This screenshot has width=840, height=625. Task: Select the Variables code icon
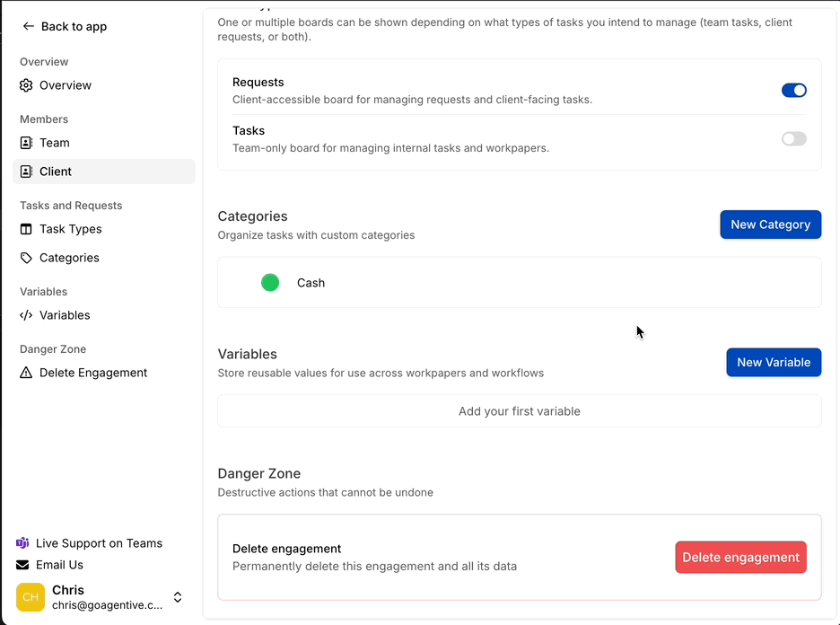click(28, 315)
